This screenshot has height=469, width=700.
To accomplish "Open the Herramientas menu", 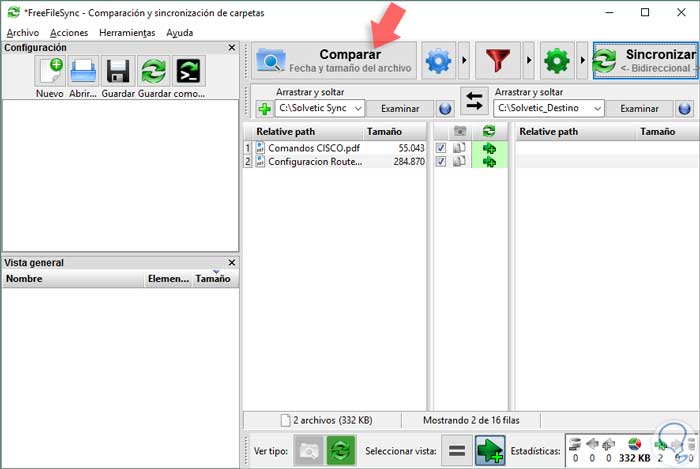I will [127, 33].
